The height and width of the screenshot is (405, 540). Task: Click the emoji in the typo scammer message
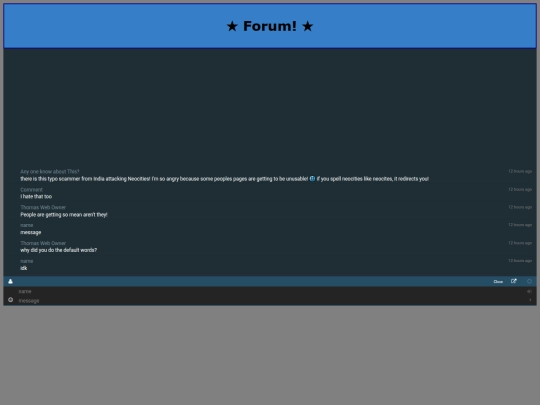pyautogui.click(x=312, y=178)
